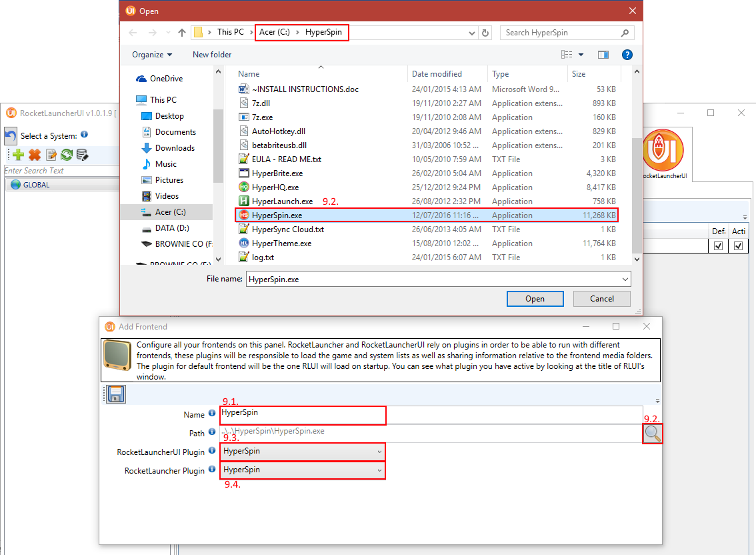Open the view options dropdown arrow
This screenshot has height=555, width=756.
click(581, 55)
